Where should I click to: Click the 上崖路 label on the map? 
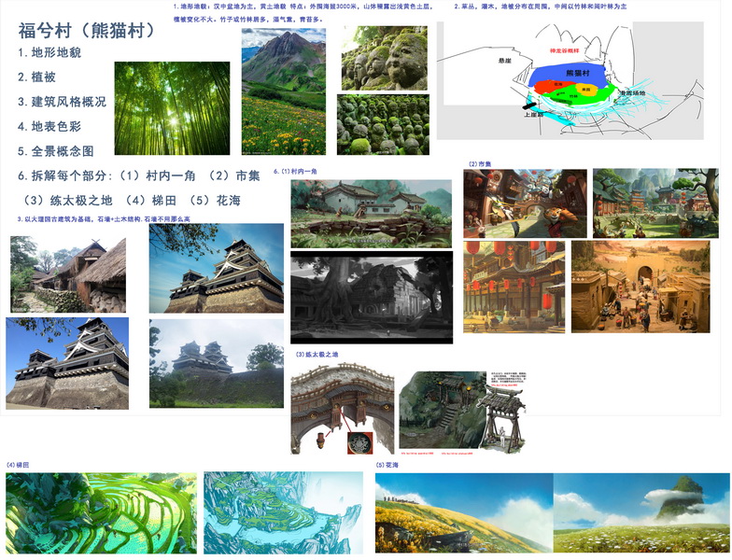[x=534, y=114]
